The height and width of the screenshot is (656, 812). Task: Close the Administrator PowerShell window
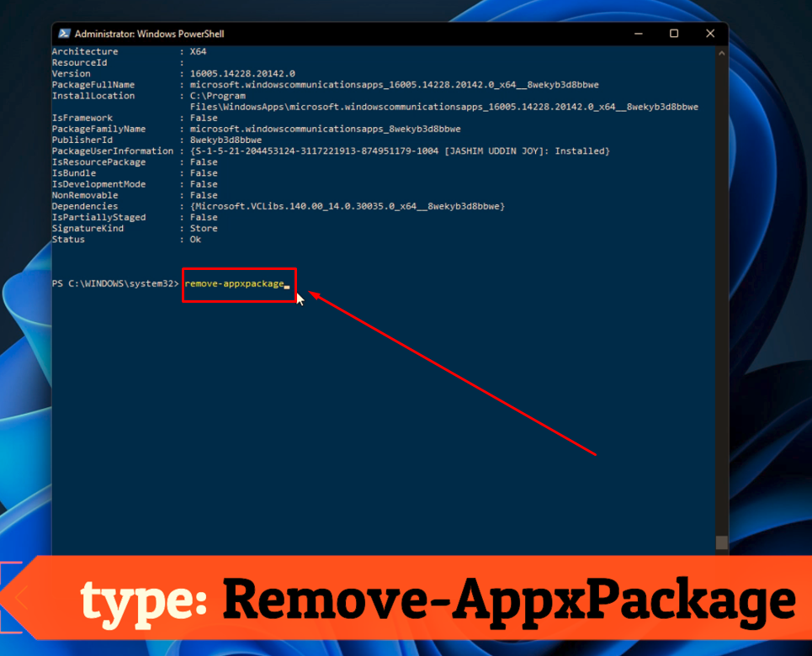(710, 34)
